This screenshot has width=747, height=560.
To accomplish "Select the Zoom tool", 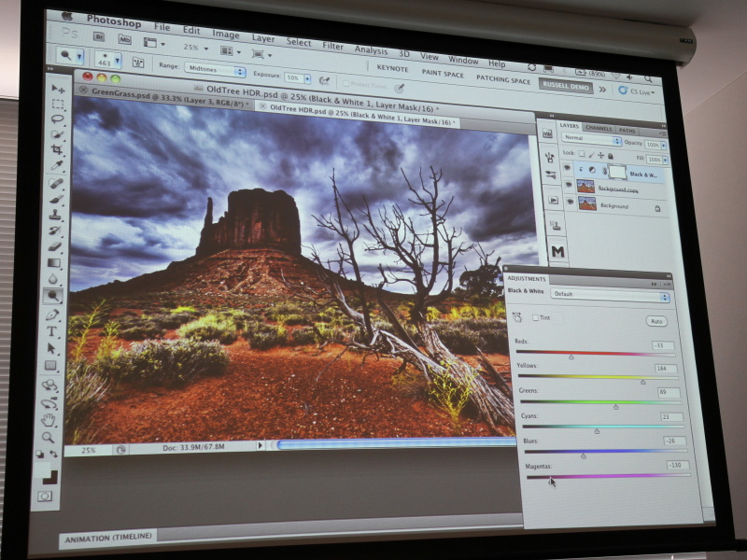I will [48, 438].
